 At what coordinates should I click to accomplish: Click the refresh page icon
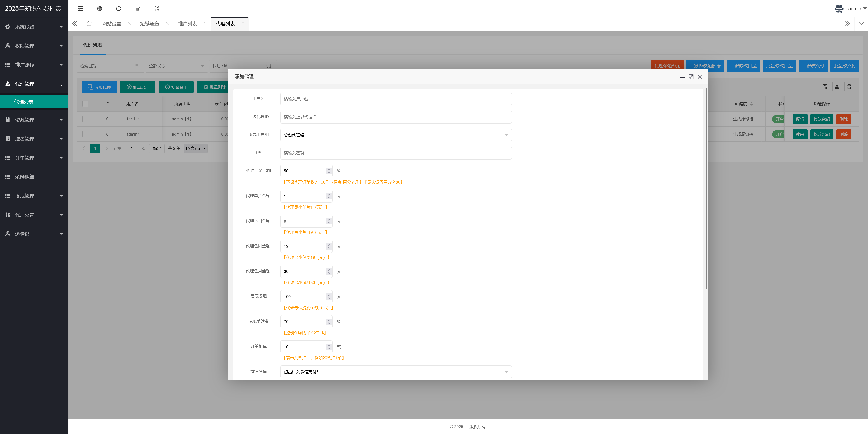pyautogui.click(x=119, y=8)
